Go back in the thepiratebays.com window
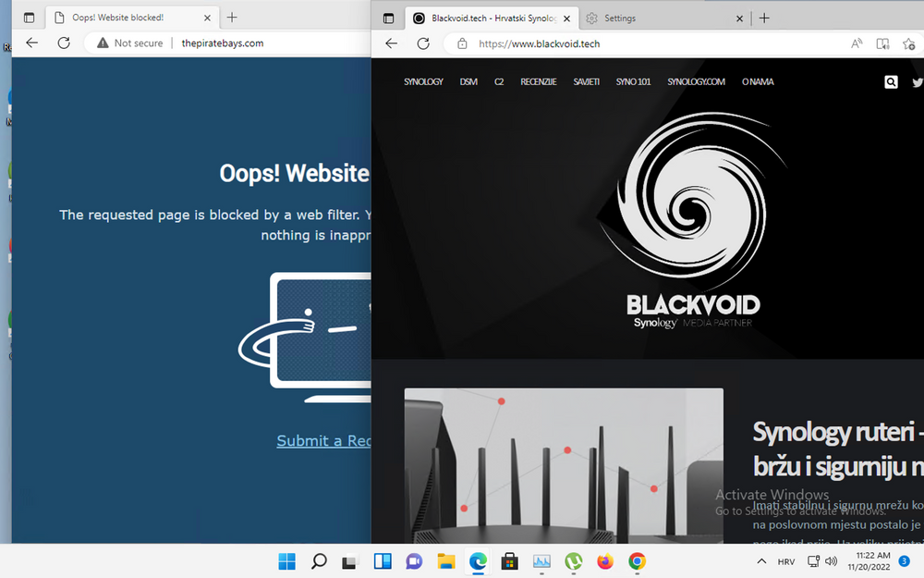Image resolution: width=924 pixels, height=578 pixels. [x=31, y=43]
